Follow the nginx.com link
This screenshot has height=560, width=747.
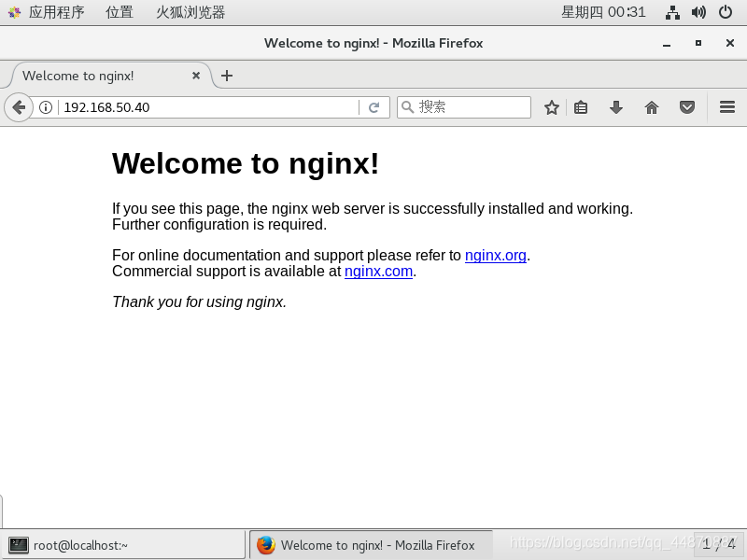coord(378,272)
